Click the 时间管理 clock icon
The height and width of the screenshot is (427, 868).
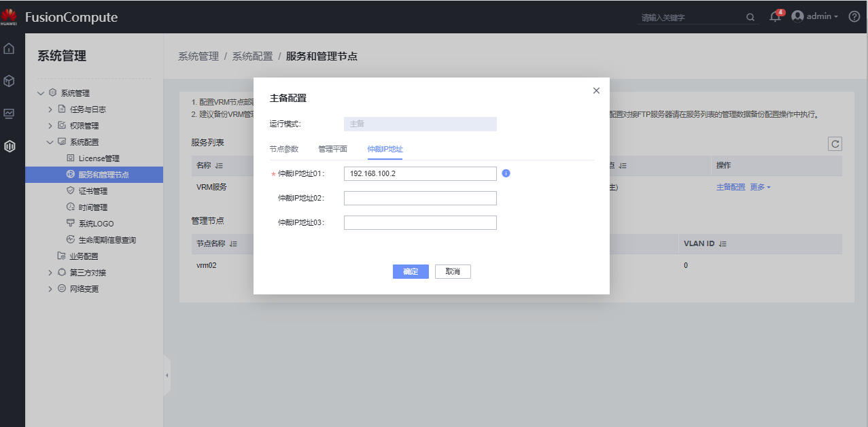(x=70, y=207)
